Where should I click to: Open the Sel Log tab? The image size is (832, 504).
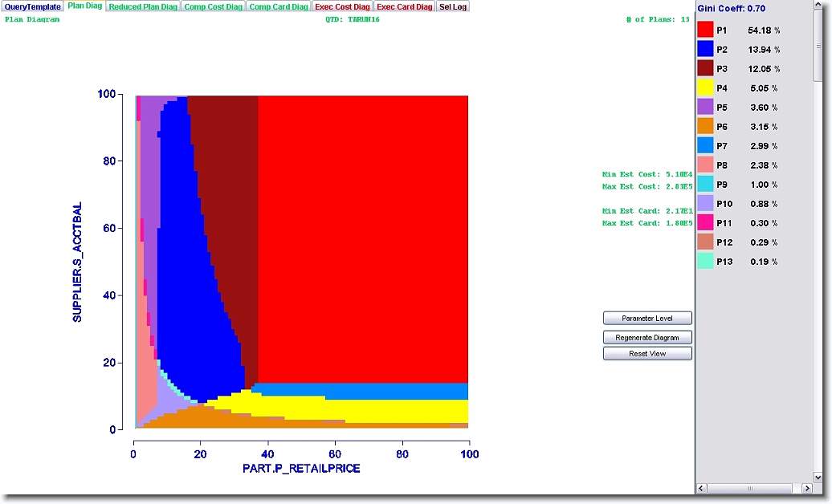click(453, 6)
